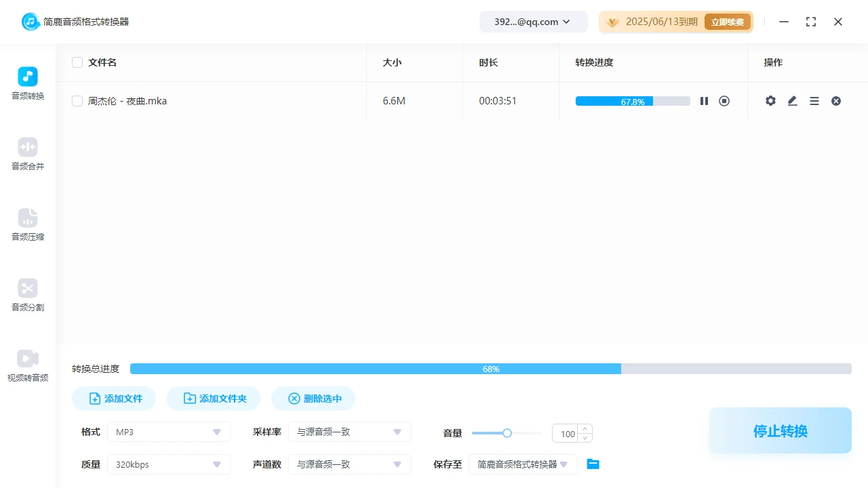Screen dimensions: 868x488
Task: Open the 质量 320kbps quality dropdown
Action: (x=169, y=464)
